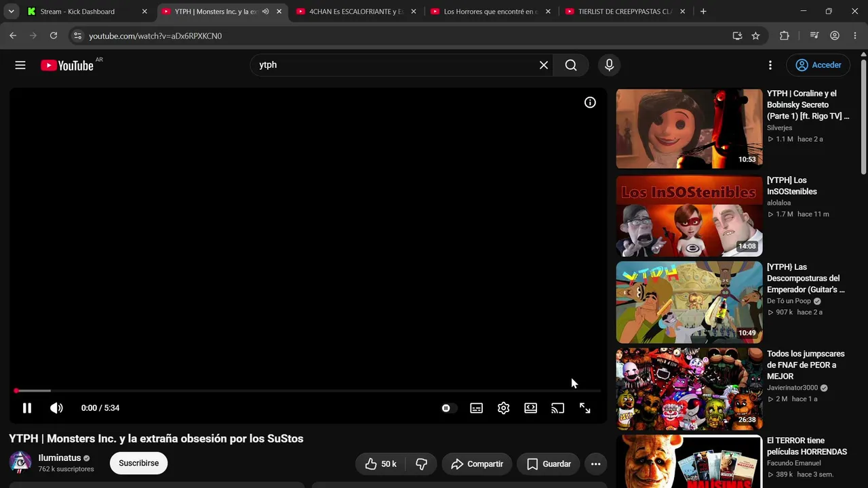Switch to theater mode
The width and height of the screenshot is (868, 488).
530,408
